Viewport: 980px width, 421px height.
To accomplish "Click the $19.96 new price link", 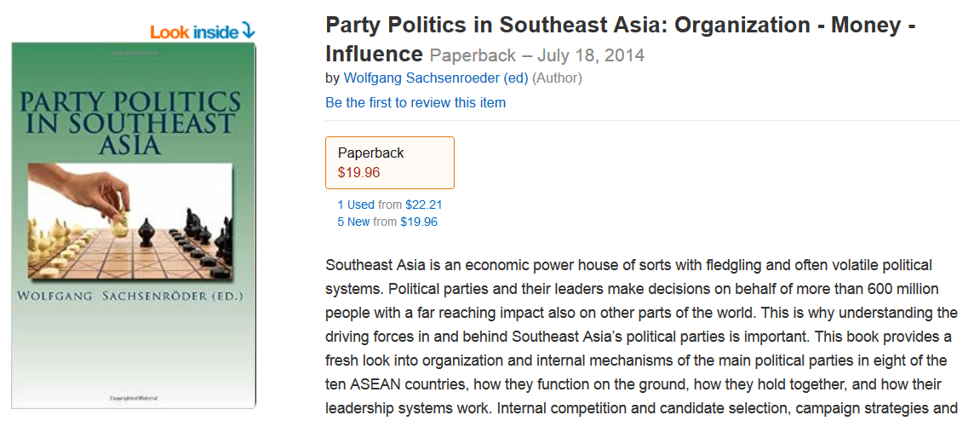I will click(x=418, y=222).
